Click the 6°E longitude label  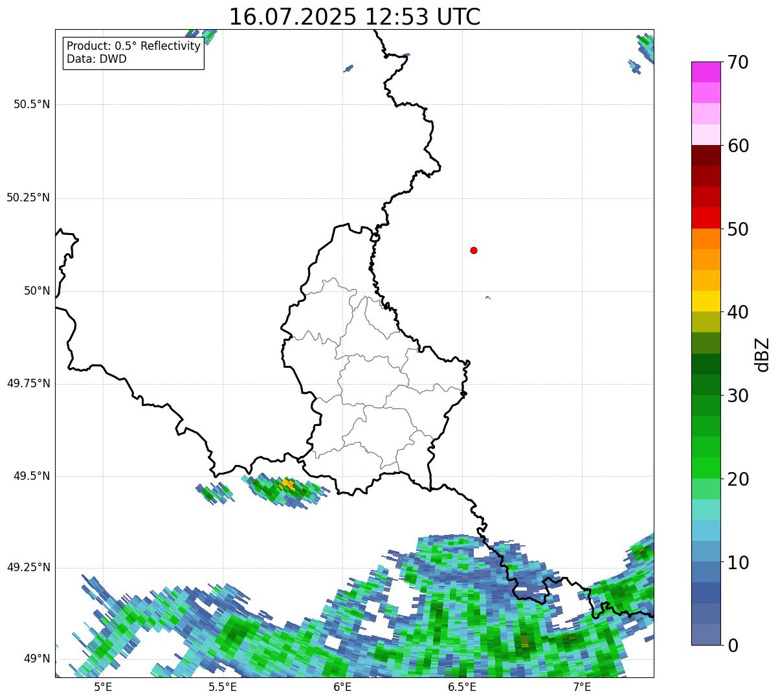[x=342, y=687]
